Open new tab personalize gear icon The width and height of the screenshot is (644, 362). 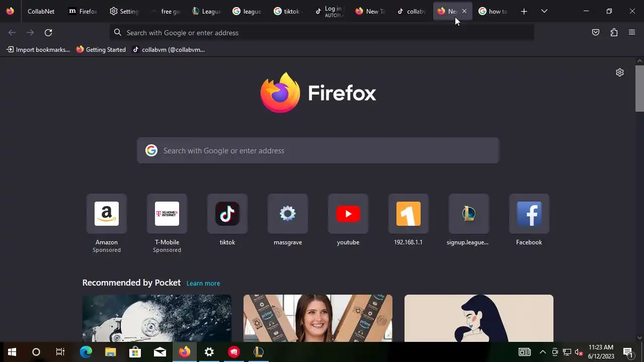[620, 72]
